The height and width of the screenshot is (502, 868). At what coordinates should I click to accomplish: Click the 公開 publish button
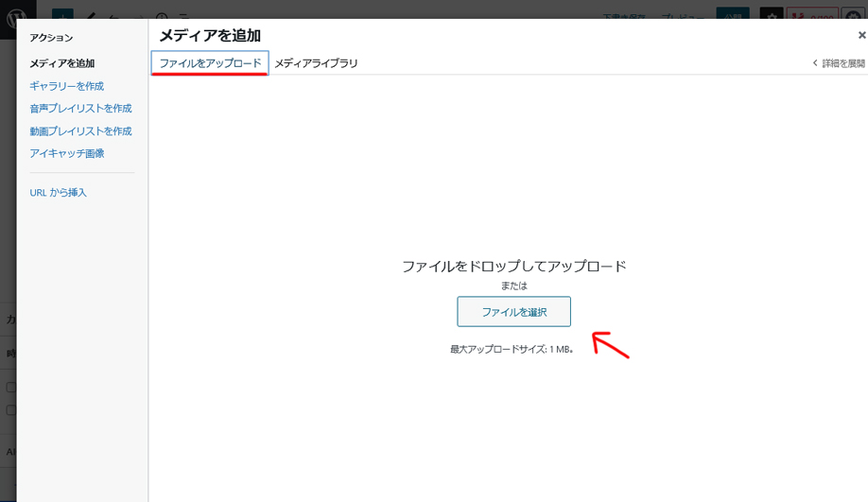click(733, 15)
